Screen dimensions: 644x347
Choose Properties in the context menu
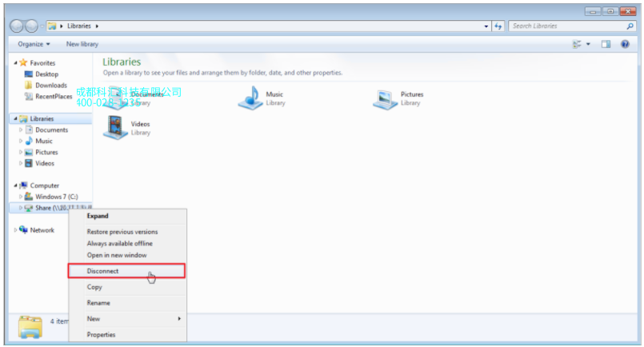coord(127,335)
